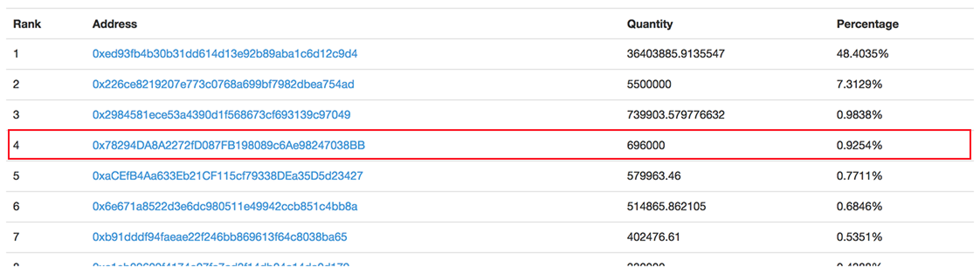Image resolution: width=980 pixels, height=267 pixels.
Task: Open address link starting with 0xed93fb4b
Action: [x=224, y=54]
